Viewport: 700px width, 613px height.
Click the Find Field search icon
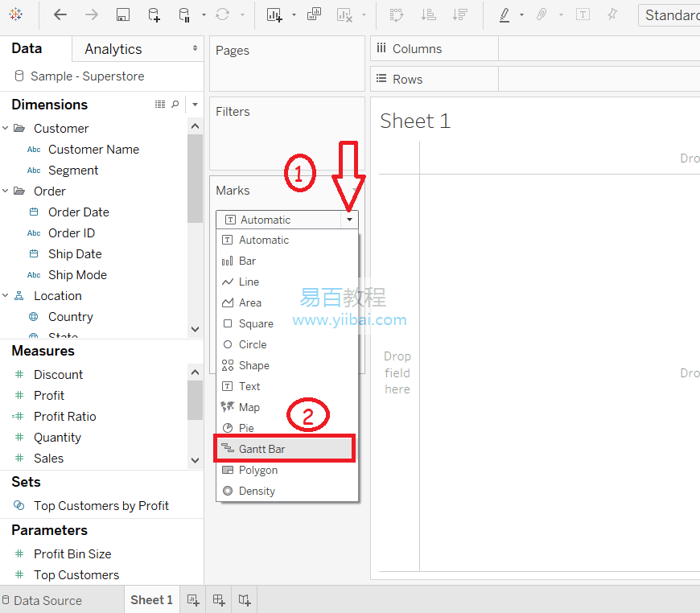pos(175,104)
